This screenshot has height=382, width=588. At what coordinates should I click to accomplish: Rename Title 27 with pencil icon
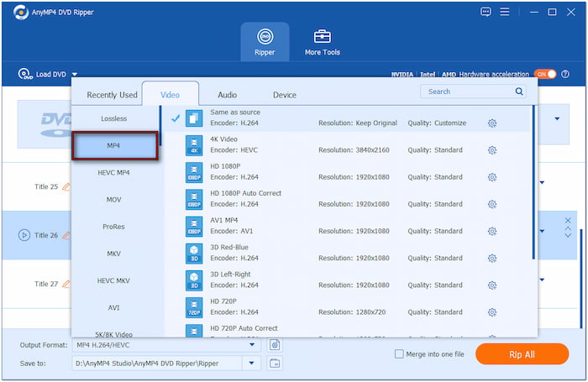66,284
